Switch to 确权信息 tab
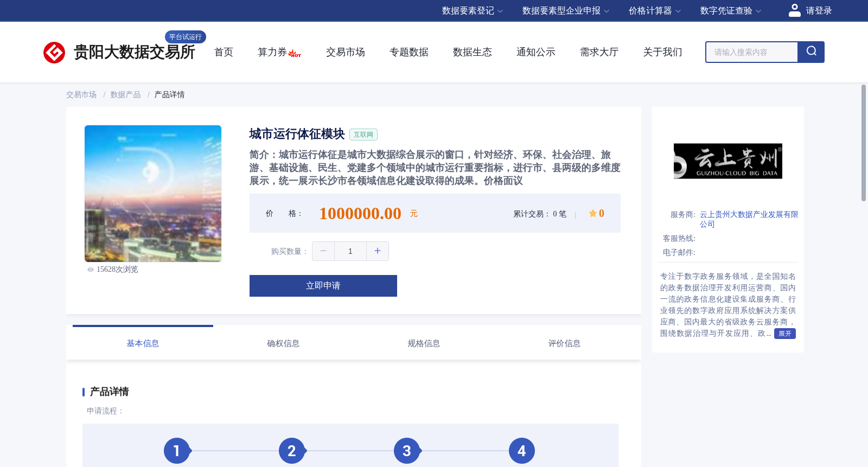Image resolution: width=868 pixels, height=467 pixels. coord(283,343)
